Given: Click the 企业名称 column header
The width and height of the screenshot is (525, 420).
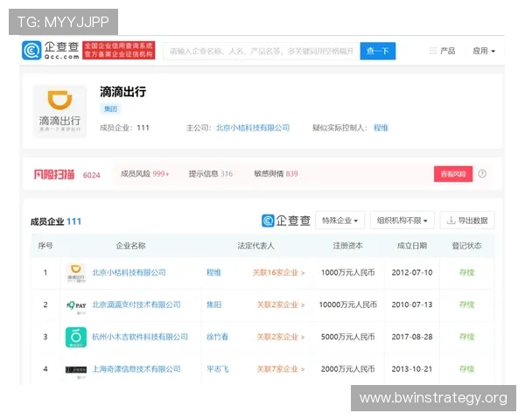Looking at the screenshot, I should point(130,246).
